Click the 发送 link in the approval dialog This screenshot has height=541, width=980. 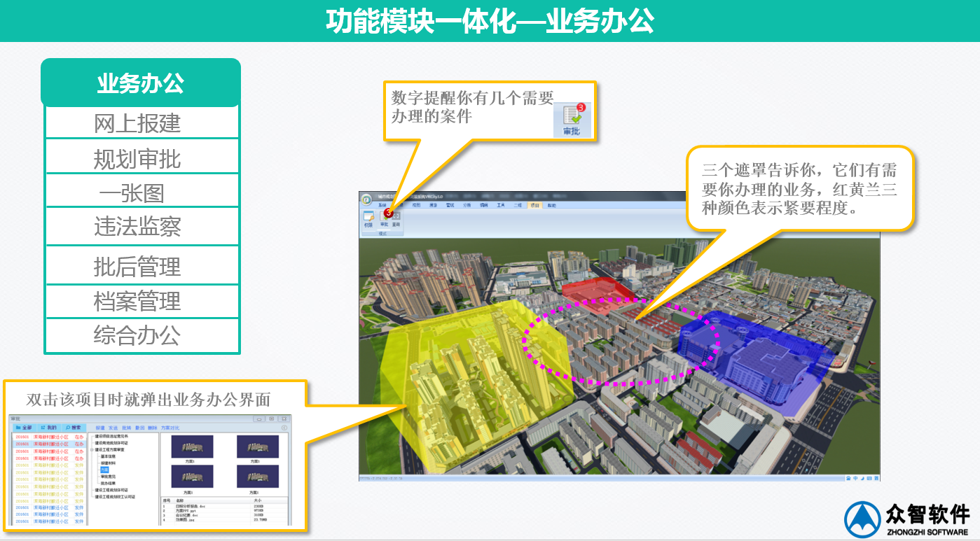[x=112, y=428]
